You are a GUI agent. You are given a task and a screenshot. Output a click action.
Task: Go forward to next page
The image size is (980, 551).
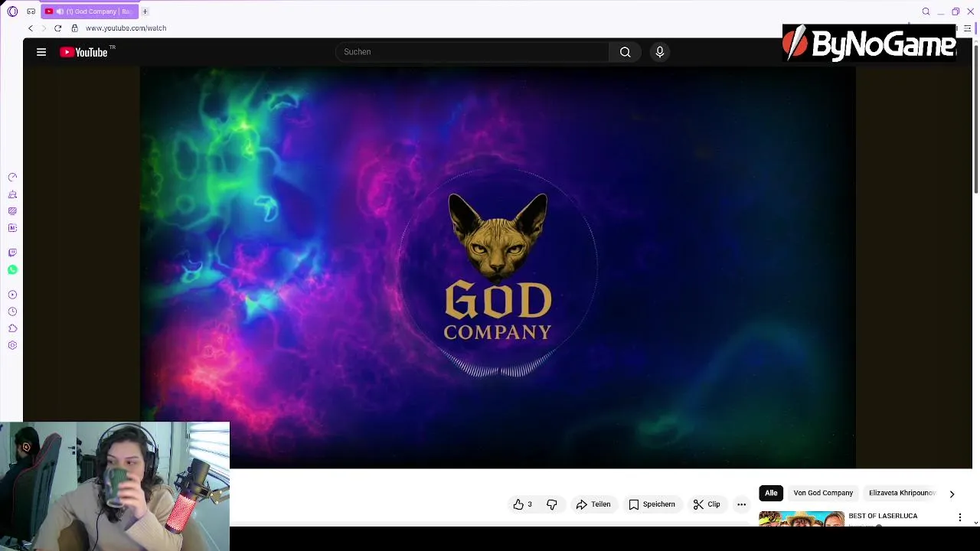tap(44, 28)
